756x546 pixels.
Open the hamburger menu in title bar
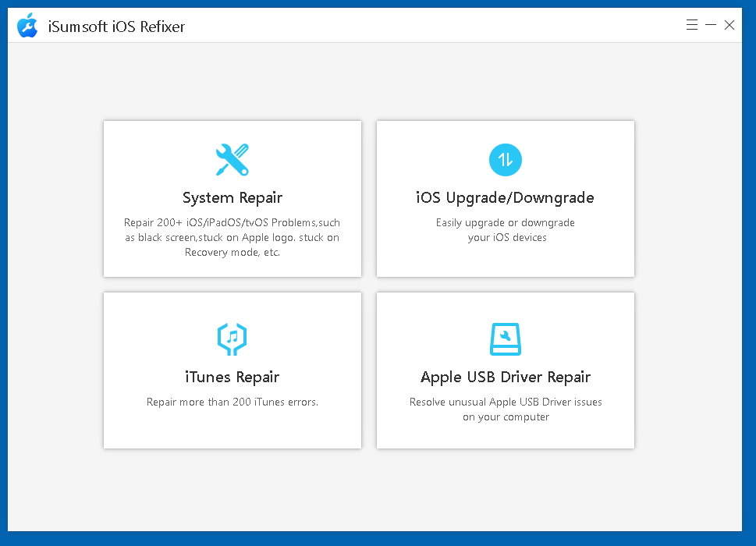[x=692, y=25]
